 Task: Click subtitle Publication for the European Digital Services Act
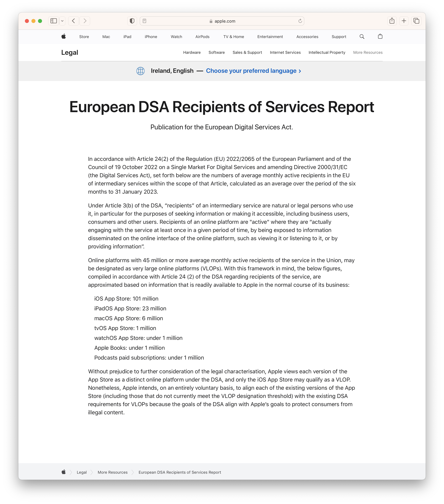click(222, 127)
